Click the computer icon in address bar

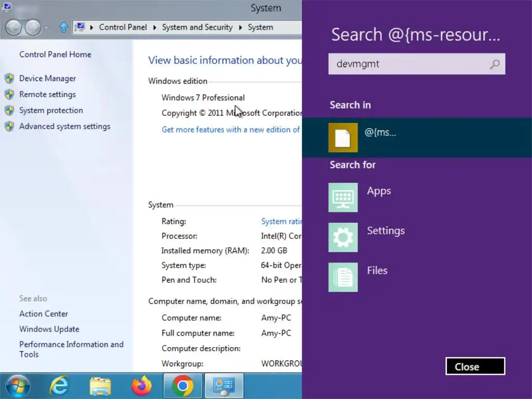tap(80, 27)
